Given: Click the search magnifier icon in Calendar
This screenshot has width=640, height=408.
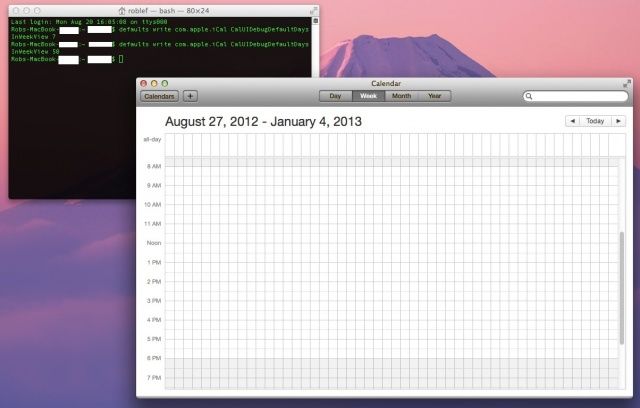Looking at the screenshot, I should (530, 97).
